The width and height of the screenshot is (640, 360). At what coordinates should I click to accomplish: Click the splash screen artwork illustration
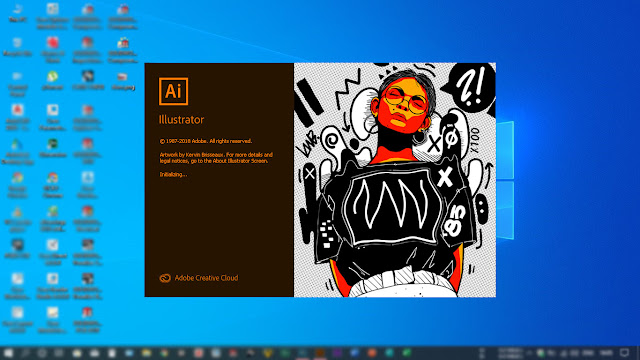pyautogui.click(x=395, y=180)
